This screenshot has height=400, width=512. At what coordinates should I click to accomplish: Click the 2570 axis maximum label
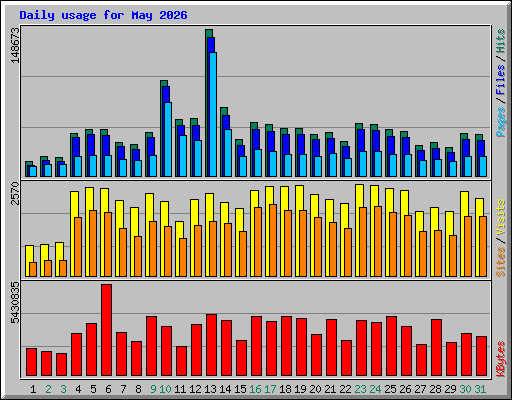click(x=15, y=193)
